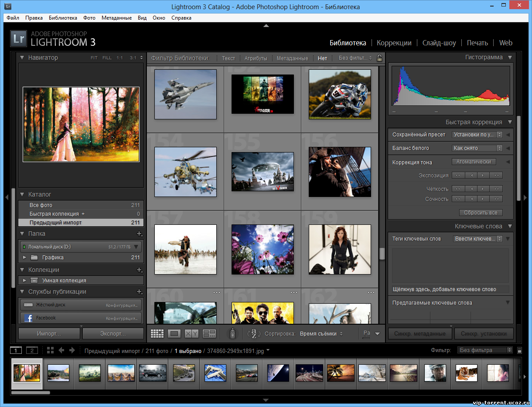Viewport: 532px width, 407px height.
Task: Expand Коррекция тона section triangle
Action: click(508, 162)
